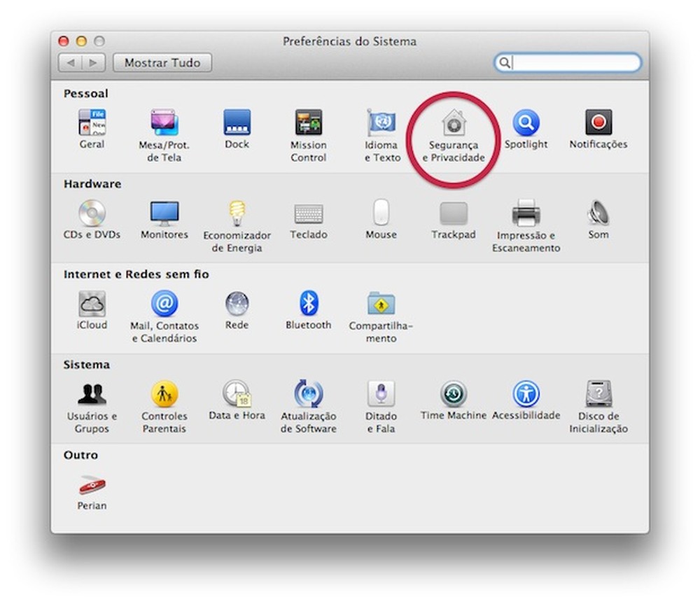Open Bluetooth preferences
The width and height of the screenshot is (700, 604).
pos(308,304)
